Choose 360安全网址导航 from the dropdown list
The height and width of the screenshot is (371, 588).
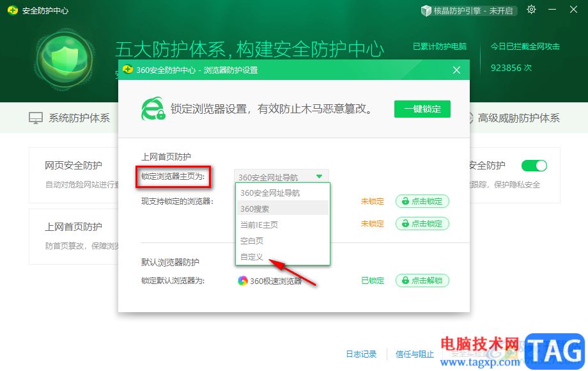tap(282, 193)
